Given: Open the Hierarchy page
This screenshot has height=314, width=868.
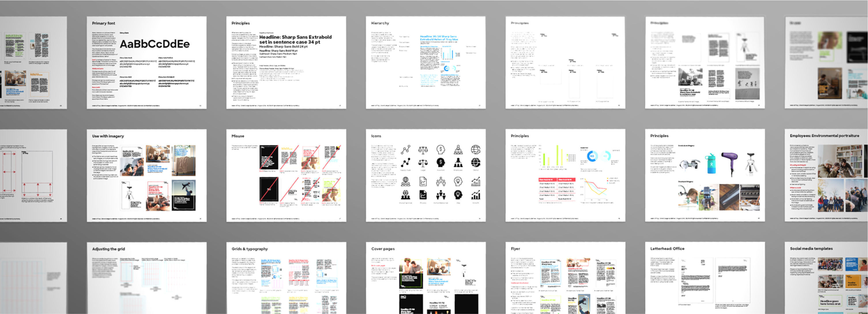Looking at the screenshot, I should pyautogui.click(x=425, y=63).
